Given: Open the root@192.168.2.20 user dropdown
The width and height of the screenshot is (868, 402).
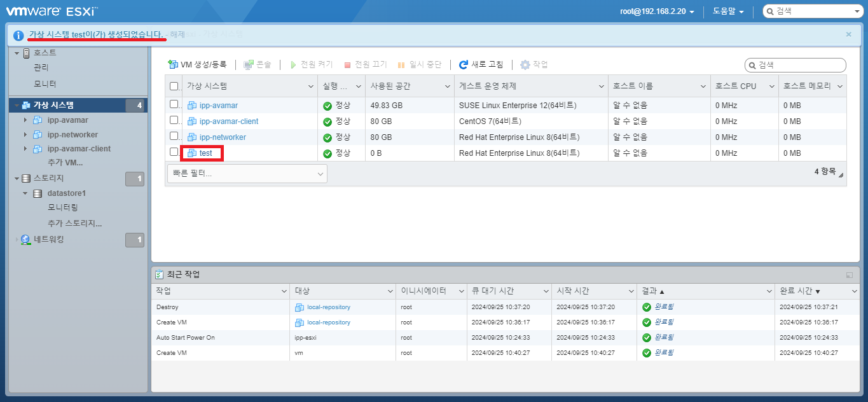Looking at the screenshot, I should pyautogui.click(x=657, y=11).
